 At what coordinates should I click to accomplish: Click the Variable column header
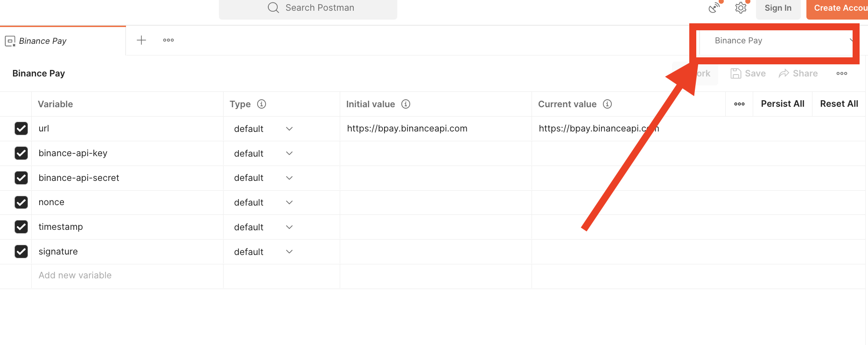pos(56,104)
